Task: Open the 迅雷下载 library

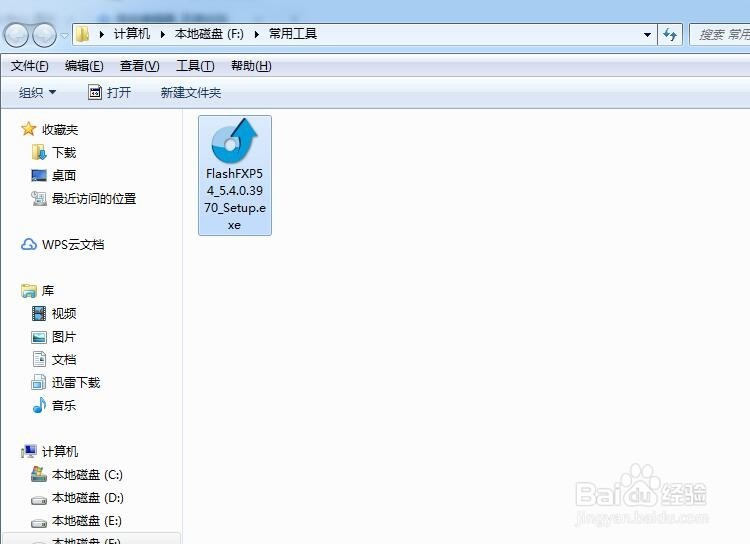Action: click(x=76, y=382)
